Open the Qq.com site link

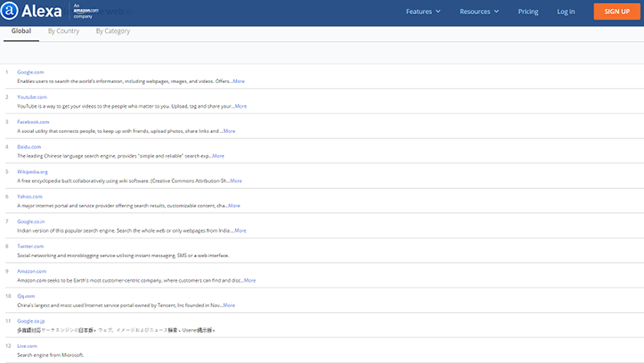(x=26, y=296)
